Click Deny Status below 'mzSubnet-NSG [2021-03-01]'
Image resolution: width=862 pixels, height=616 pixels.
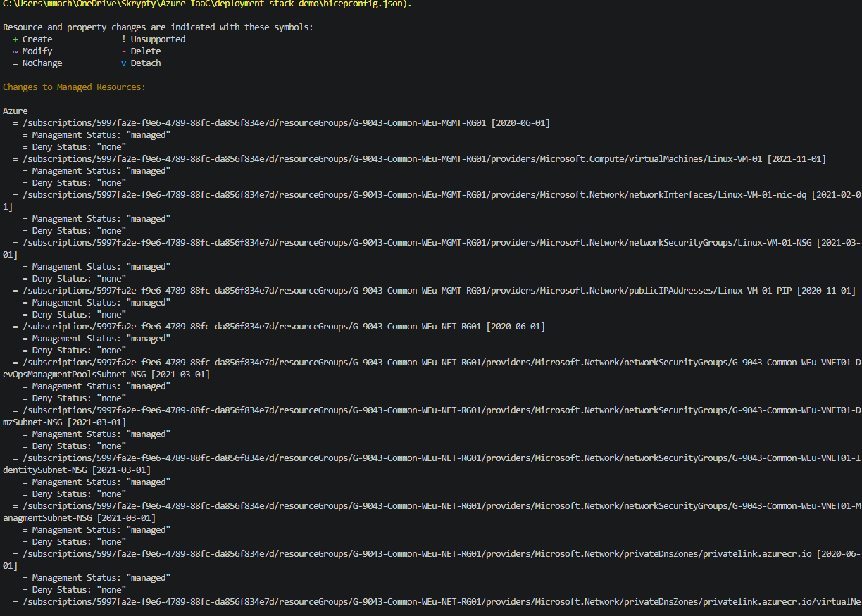[74, 446]
